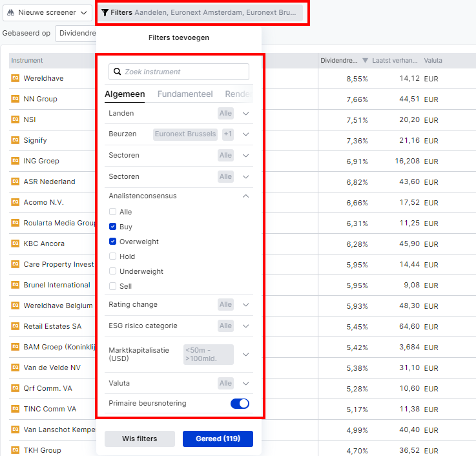Check the Alle analyst consensus checkbox
The height and width of the screenshot is (456, 476).
pos(112,212)
